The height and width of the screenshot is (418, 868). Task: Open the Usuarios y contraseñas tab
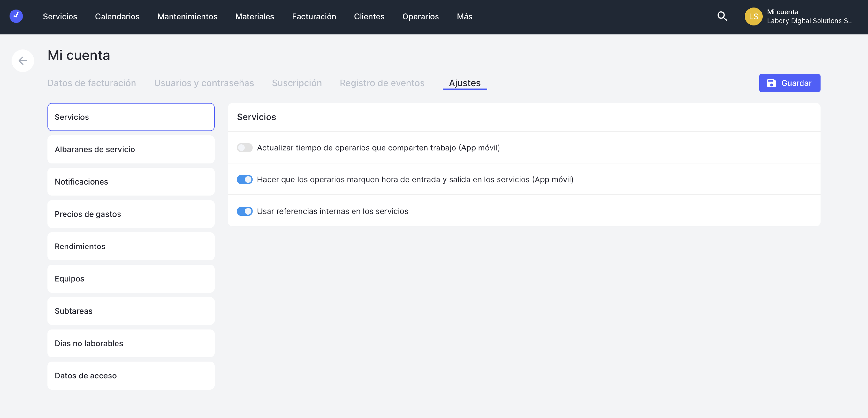click(204, 83)
